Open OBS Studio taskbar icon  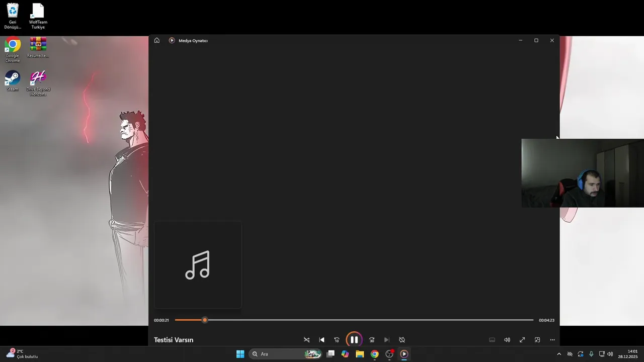(389, 354)
